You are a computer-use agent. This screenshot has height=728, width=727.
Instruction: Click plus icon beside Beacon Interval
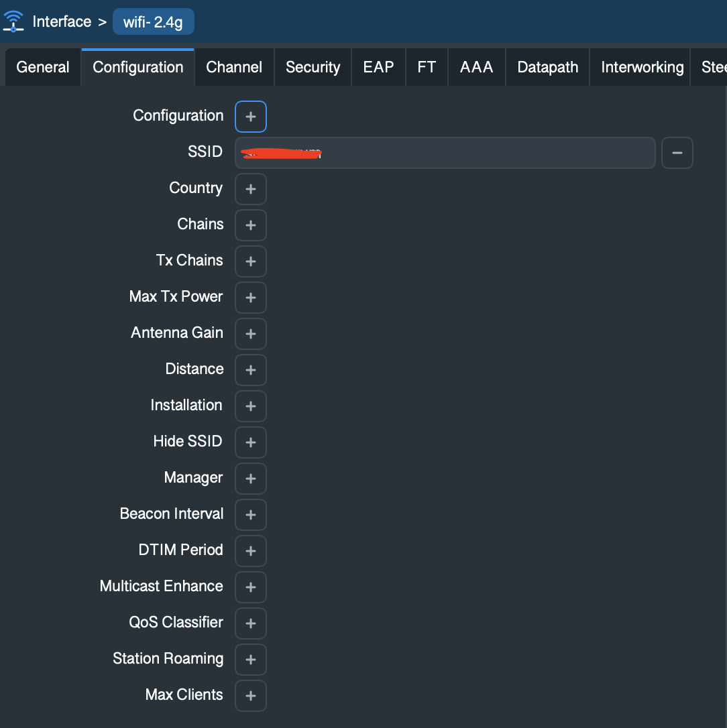(251, 515)
